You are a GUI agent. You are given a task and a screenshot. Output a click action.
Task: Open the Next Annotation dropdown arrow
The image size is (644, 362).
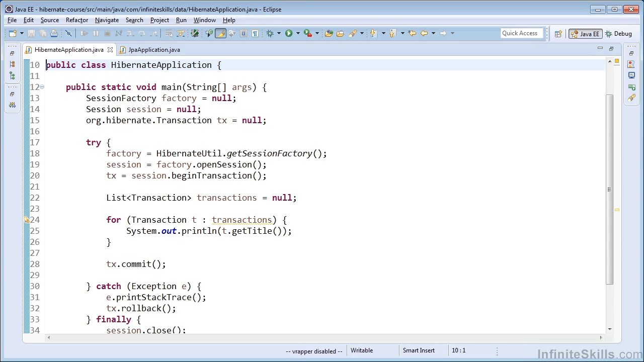(383, 33)
